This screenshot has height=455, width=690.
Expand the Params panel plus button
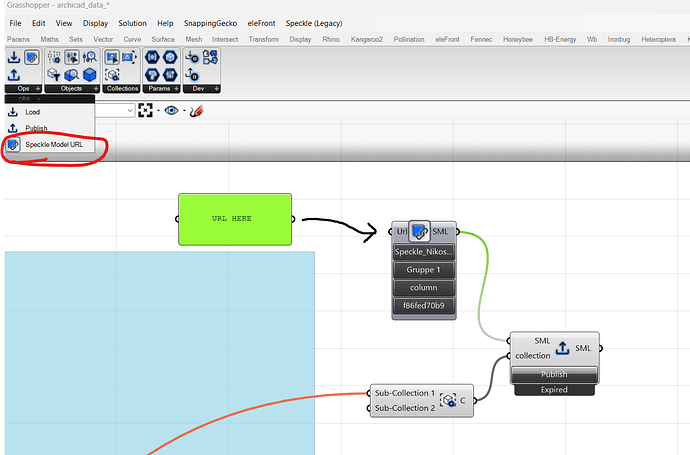click(176, 89)
